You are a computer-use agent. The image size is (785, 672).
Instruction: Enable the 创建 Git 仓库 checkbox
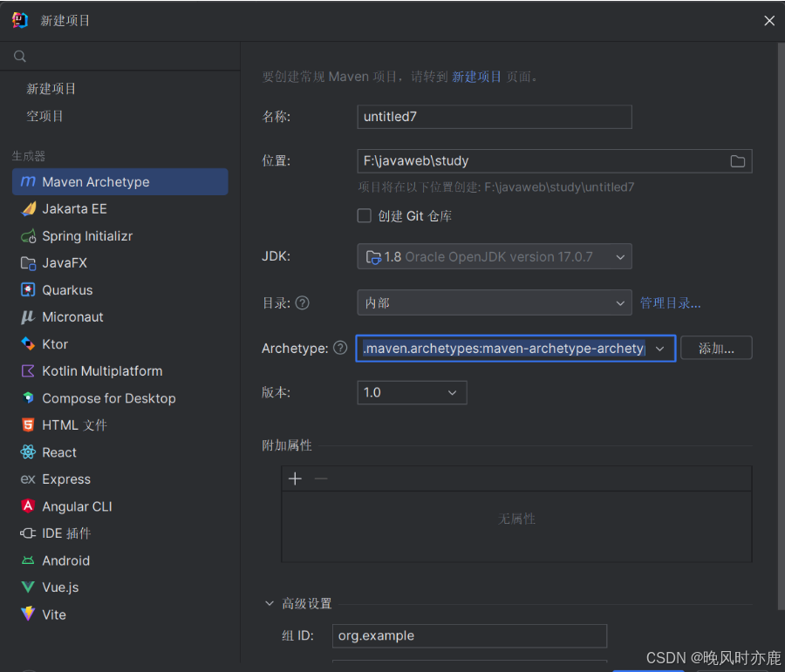364,215
